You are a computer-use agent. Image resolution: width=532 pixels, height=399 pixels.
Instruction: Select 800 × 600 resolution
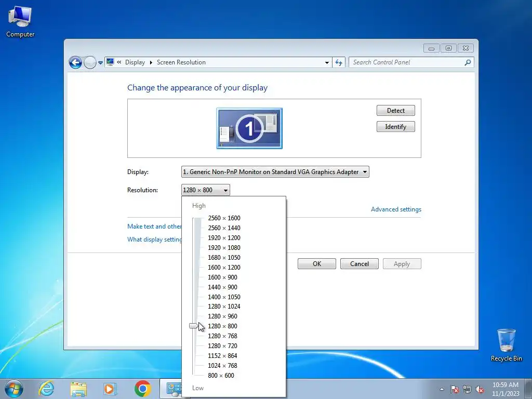pyautogui.click(x=221, y=375)
